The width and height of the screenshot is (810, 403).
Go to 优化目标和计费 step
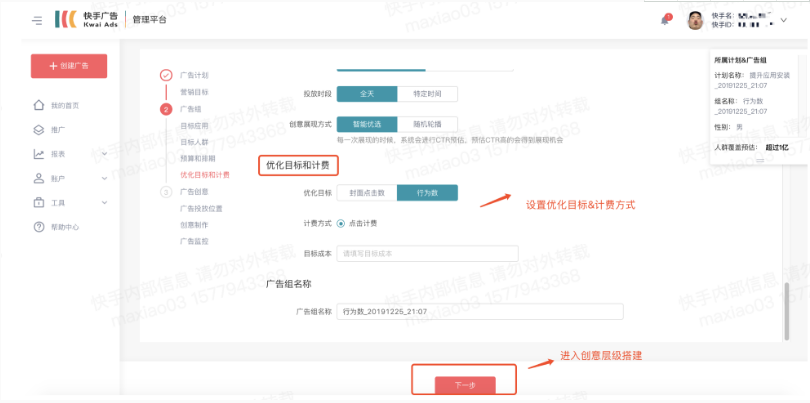pyautogui.click(x=205, y=175)
